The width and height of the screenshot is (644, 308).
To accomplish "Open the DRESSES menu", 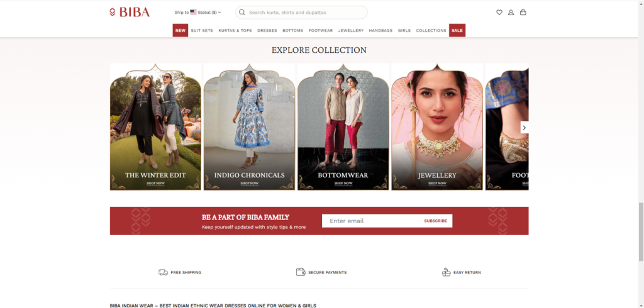I will point(267,30).
